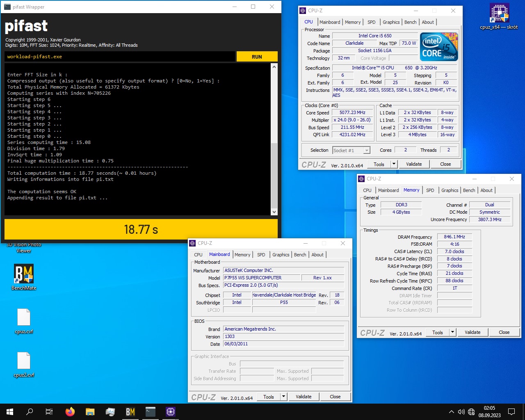The image size is (525, 420).
Task: Open File Explorer from the taskbar
Action: (90, 412)
